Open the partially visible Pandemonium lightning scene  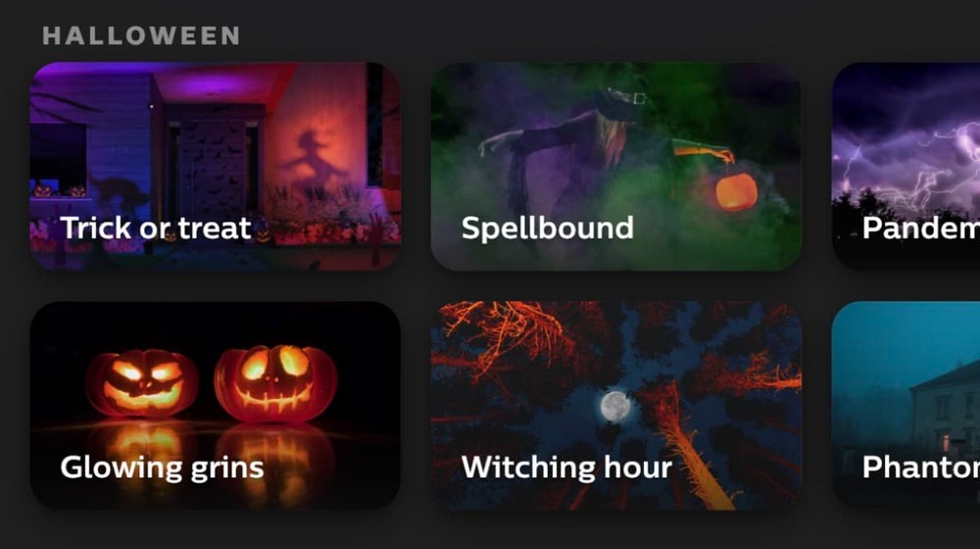click(x=906, y=167)
